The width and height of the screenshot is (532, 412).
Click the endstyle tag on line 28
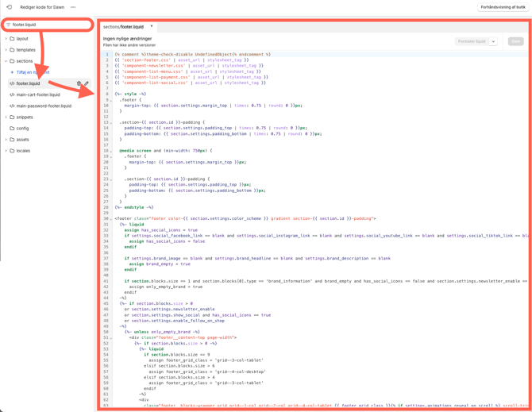pos(134,207)
